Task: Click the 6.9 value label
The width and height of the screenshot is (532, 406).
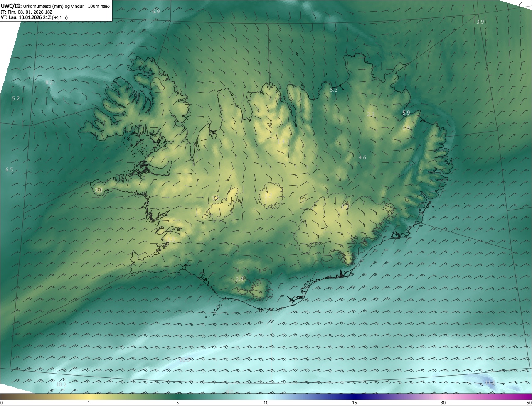Action: tap(156, 12)
